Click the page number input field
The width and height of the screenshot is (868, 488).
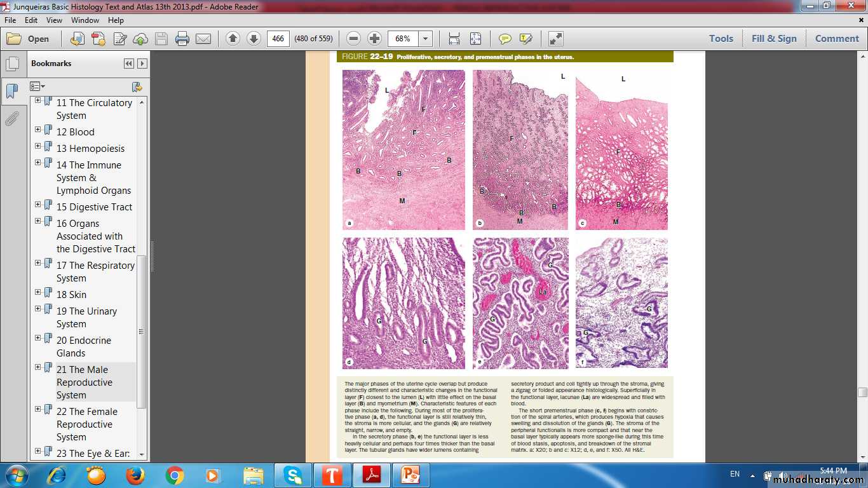[x=278, y=39]
